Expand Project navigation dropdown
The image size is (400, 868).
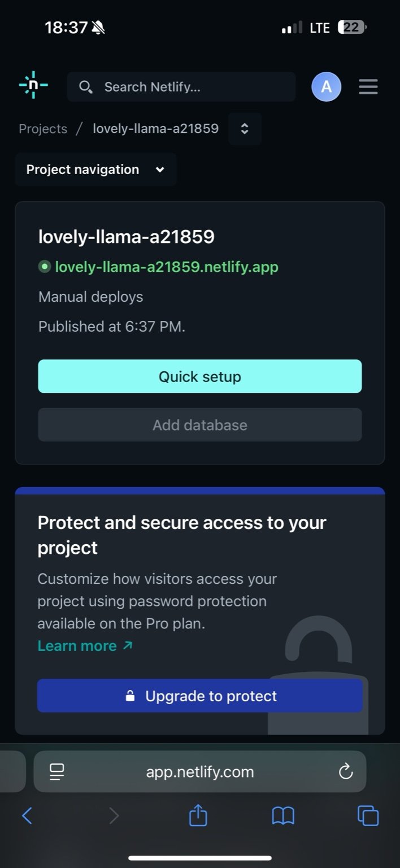95,170
